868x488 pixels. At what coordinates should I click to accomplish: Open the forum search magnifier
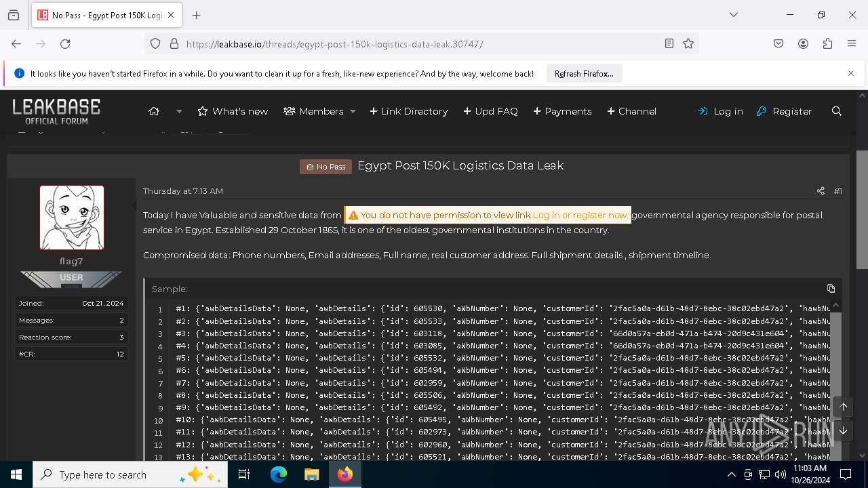point(837,111)
